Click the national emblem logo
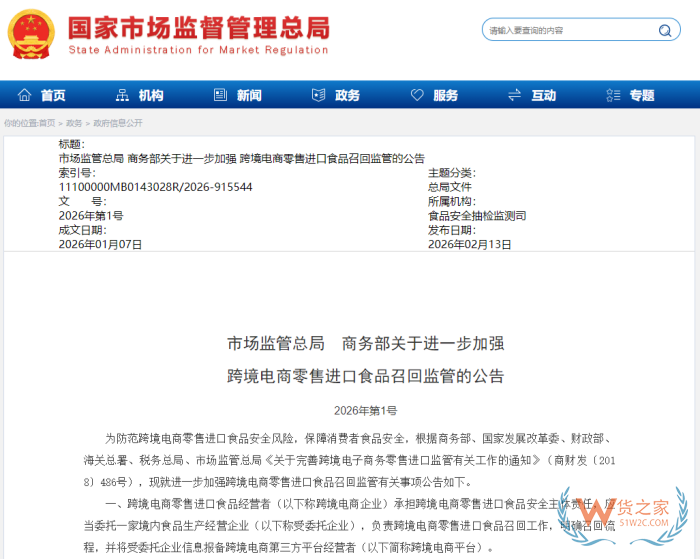The width and height of the screenshot is (700, 559). (x=31, y=34)
